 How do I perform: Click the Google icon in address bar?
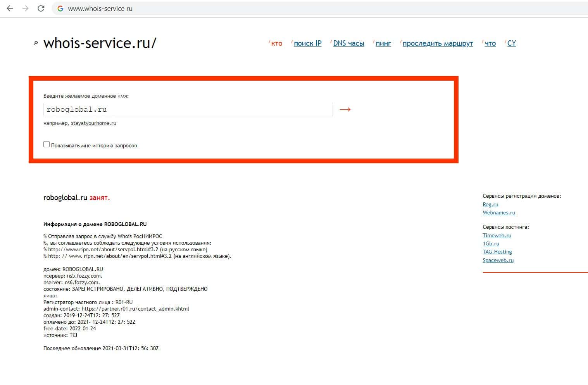(60, 9)
